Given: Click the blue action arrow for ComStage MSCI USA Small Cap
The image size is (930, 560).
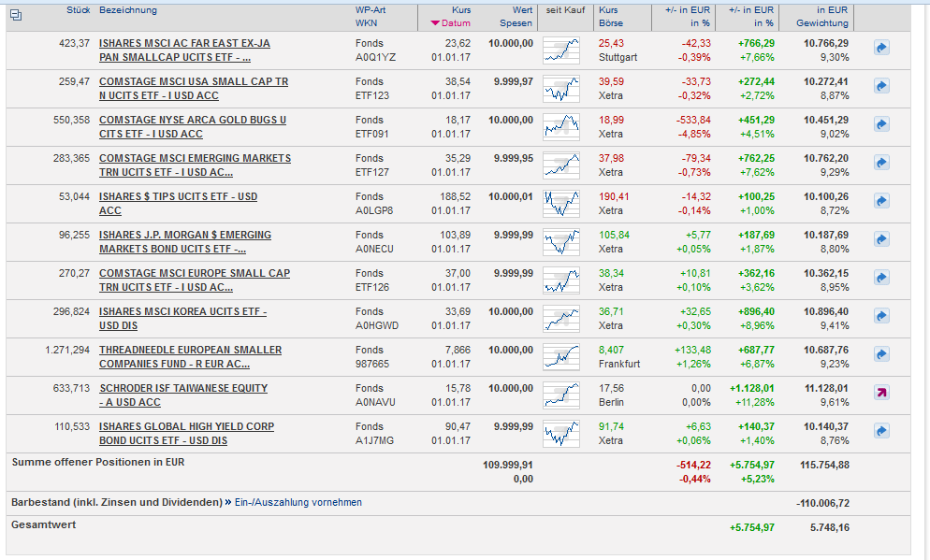Looking at the screenshot, I should pyautogui.click(x=880, y=86).
